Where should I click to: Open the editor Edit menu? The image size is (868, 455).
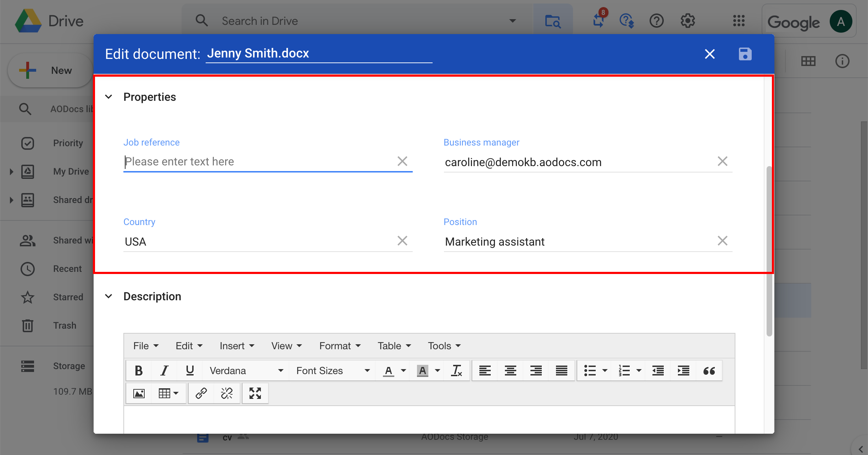(x=189, y=346)
